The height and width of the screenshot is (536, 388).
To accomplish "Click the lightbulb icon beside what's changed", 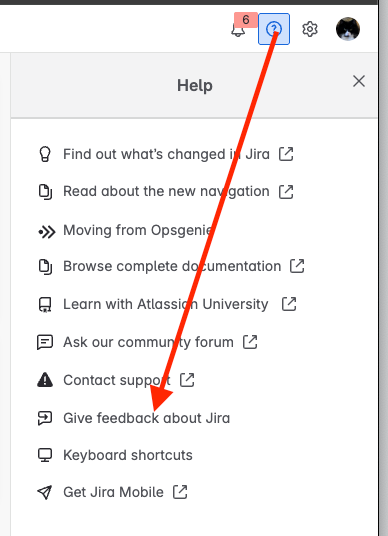I will pyautogui.click(x=45, y=154).
